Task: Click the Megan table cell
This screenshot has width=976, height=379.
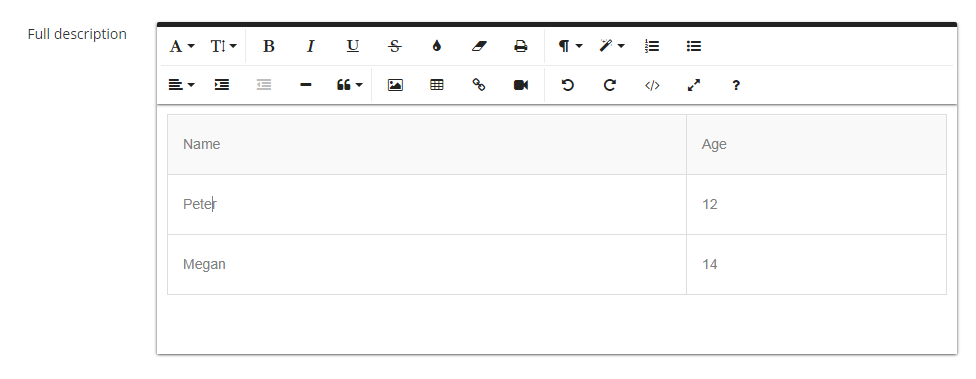Action: coord(426,264)
